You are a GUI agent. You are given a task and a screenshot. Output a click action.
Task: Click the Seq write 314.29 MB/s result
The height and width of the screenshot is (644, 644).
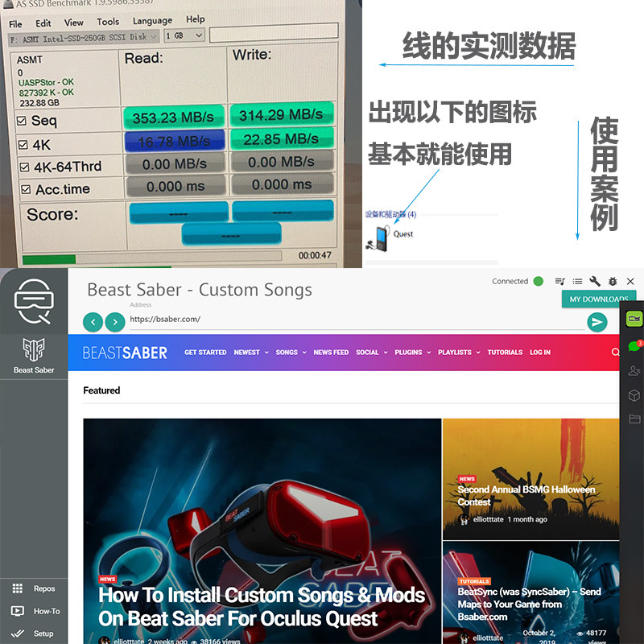click(281, 114)
